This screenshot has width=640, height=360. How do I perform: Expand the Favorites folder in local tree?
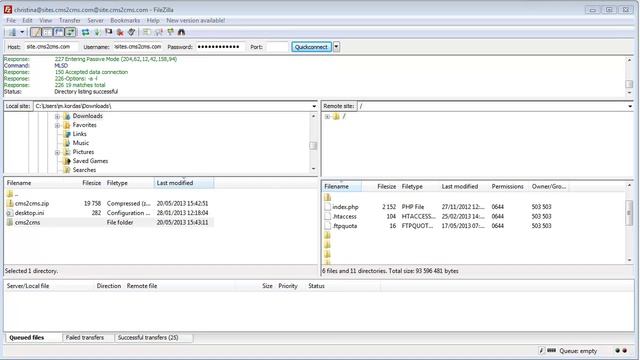coord(57,125)
